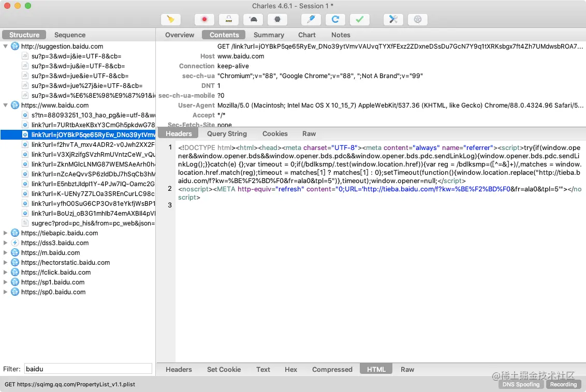Open the Settings gear icon
Image resolution: width=586 pixels, height=392 pixels.
tap(417, 20)
